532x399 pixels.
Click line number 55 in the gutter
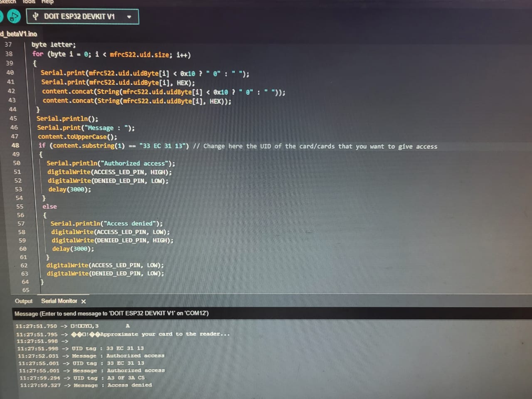click(x=20, y=207)
